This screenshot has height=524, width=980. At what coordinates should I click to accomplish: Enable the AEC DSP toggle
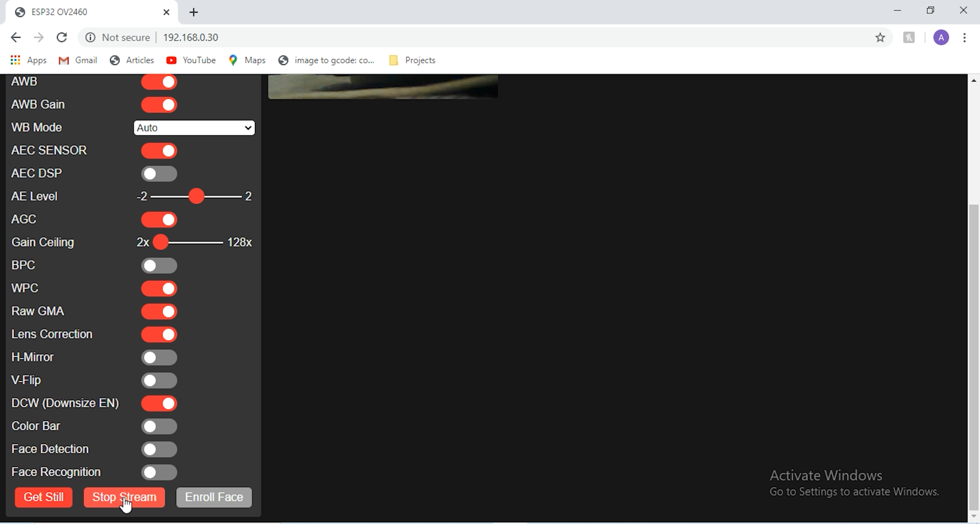(x=159, y=174)
